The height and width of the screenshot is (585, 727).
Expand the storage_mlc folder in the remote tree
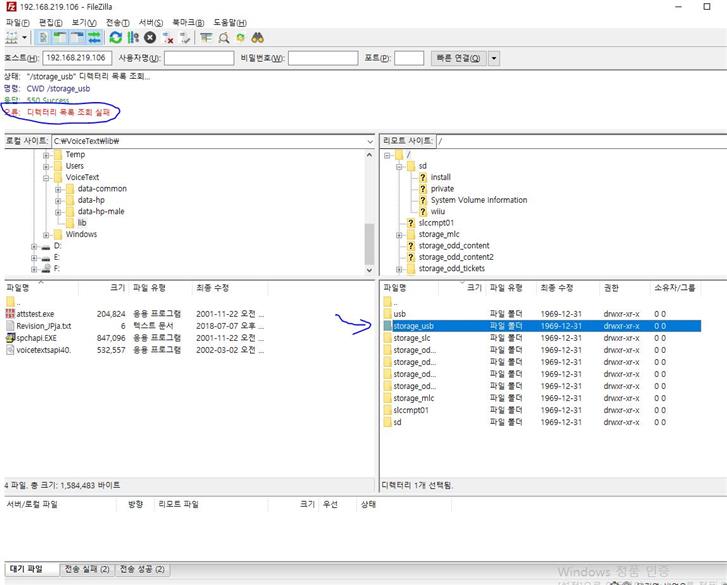click(x=399, y=234)
